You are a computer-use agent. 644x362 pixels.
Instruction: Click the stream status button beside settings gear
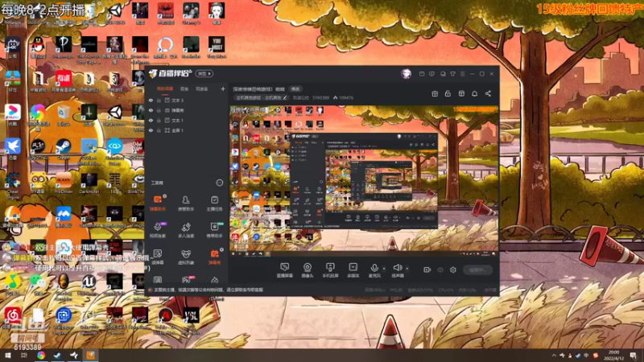(477, 269)
